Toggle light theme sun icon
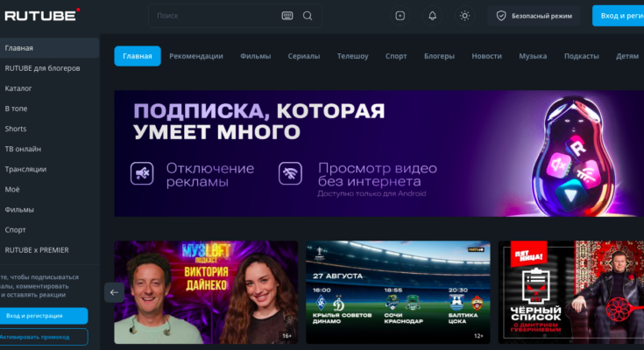Image resolution: width=644 pixels, height=350 pixels. [x=464, y=16]
